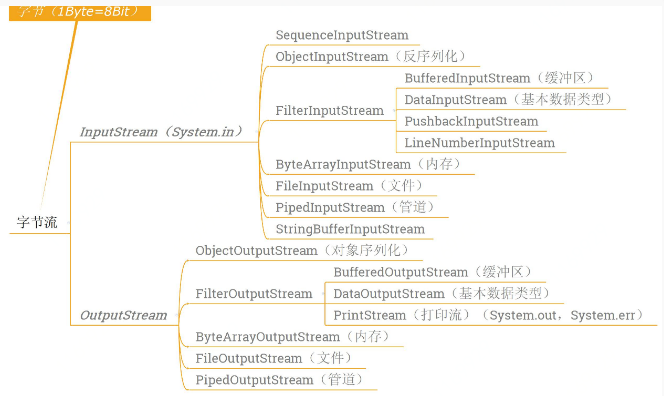Image resolution: width=664 pixels, height=396 pixels.
Task: Click the InputStream (System.in) node
Action: click(161, 132)
